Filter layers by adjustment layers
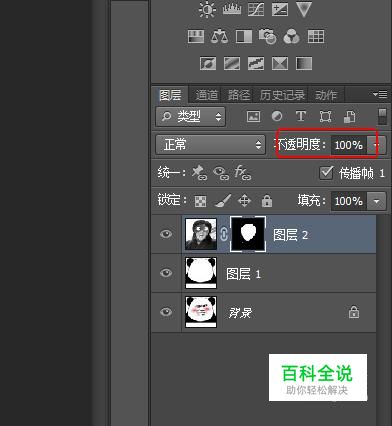392x426 pixels. (x=277, y=116)
